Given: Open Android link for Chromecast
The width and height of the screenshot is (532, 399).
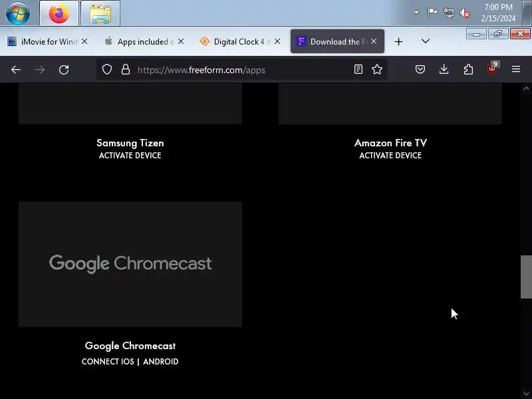Looking at the screenshot, I should click(161, 362).
